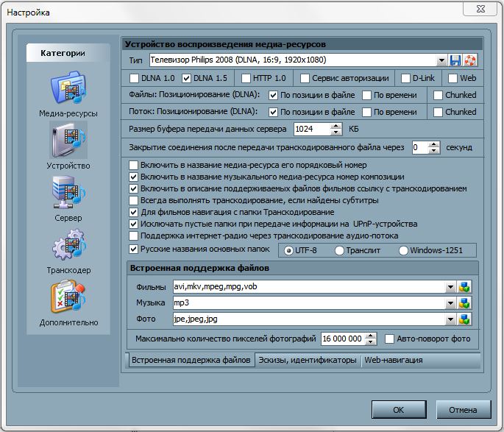Click the OK button
The width and height of the screenshot is (504, 432).
(x=398, y=410)
